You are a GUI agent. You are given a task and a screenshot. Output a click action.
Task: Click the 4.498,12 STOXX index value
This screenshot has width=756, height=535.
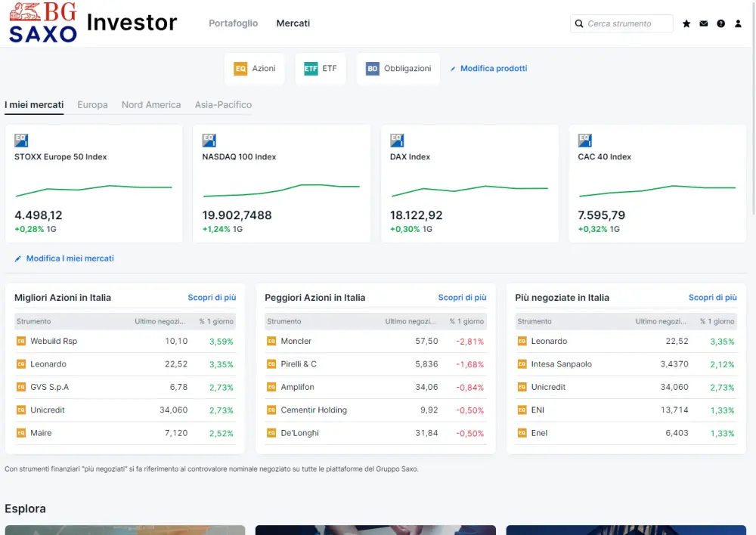pyautogui.click(x=39, y=215)
